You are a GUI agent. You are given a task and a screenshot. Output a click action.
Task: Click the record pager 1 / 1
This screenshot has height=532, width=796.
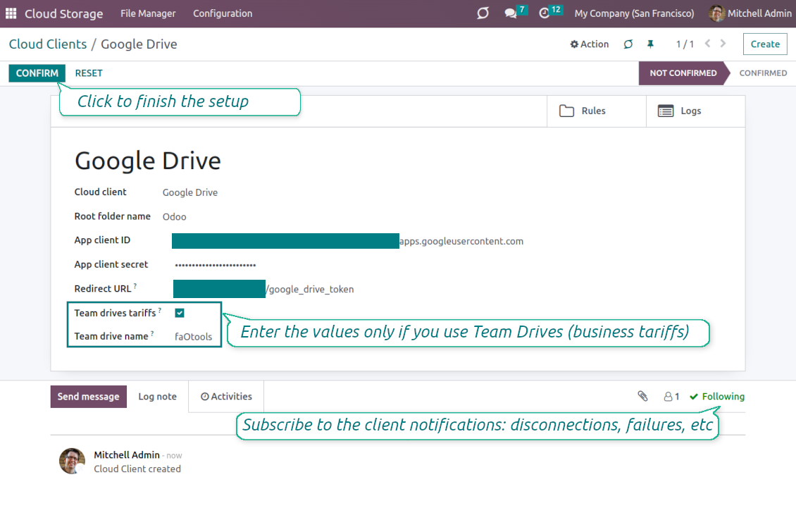click(684, 44)
